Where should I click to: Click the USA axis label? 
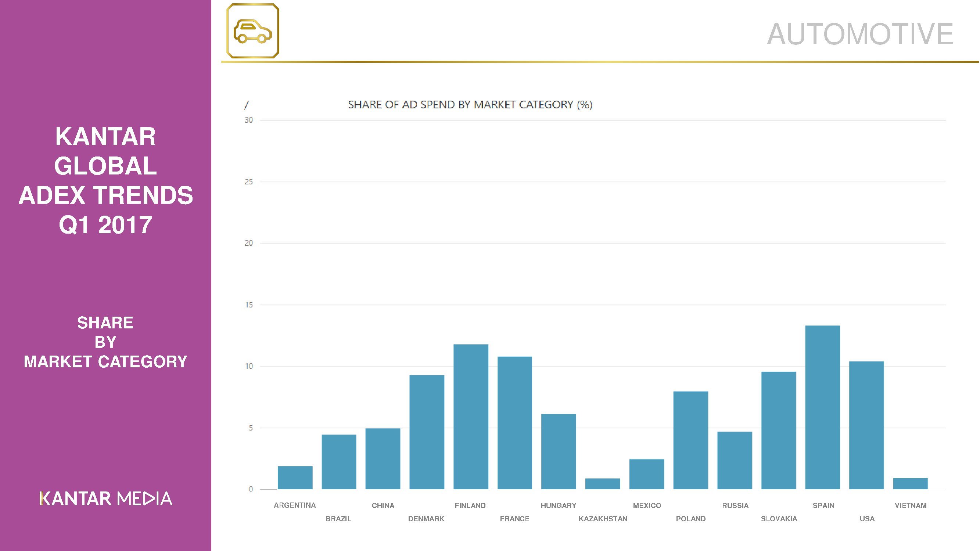868,519
